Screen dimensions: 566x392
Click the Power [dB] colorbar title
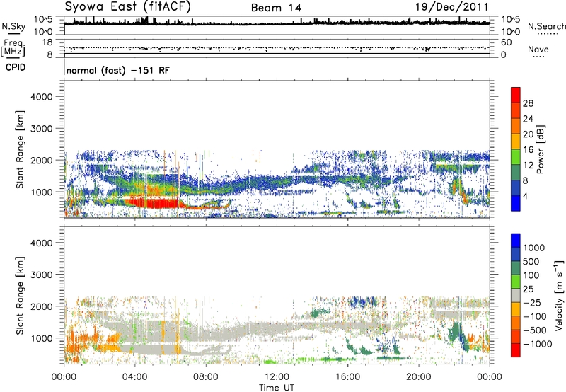pos(540,149)
